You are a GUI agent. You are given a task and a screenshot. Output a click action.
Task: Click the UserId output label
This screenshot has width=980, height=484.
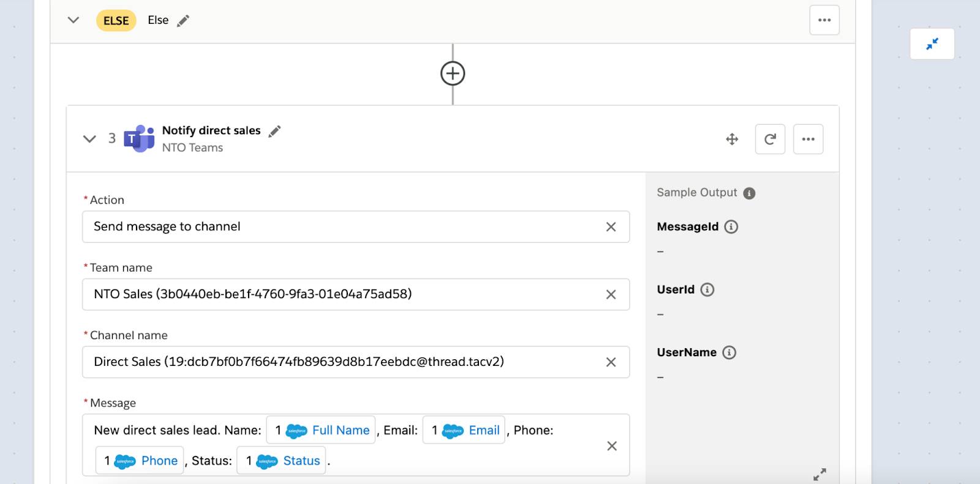coord(676,289)
